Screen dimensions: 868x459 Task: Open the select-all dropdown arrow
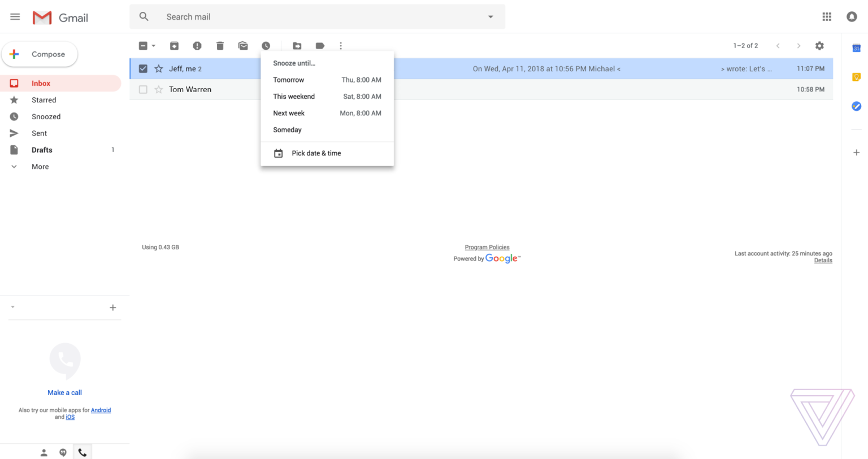pos(153,45)
